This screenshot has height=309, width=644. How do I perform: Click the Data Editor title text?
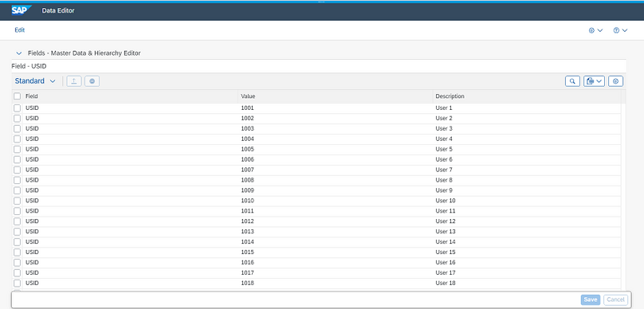[58, 10]
